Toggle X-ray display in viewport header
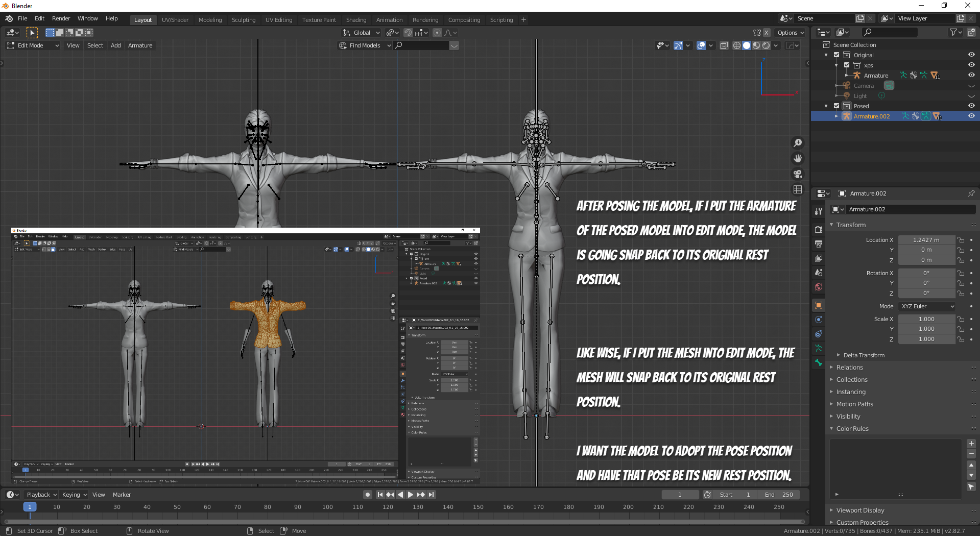The height and width of the screenshot is (536, 980). pos(724,45)
